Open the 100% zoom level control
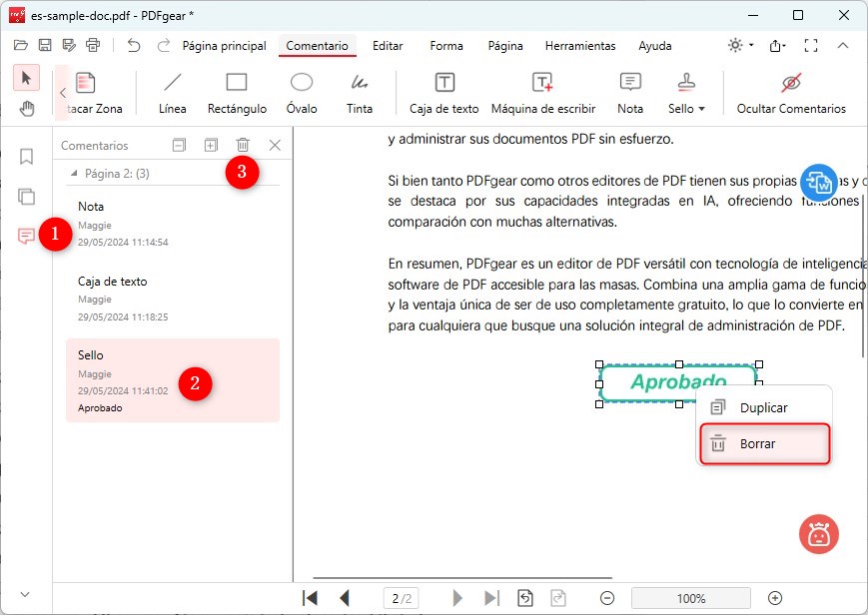The image size is (868, 615). [690, 598]
